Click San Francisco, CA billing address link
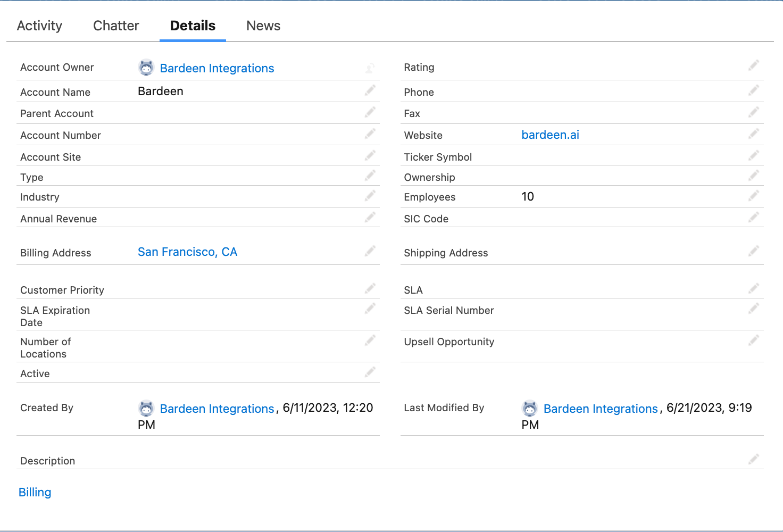Image resolution: width=783 pixels, height=532 pixels. [x=187, y=252]
